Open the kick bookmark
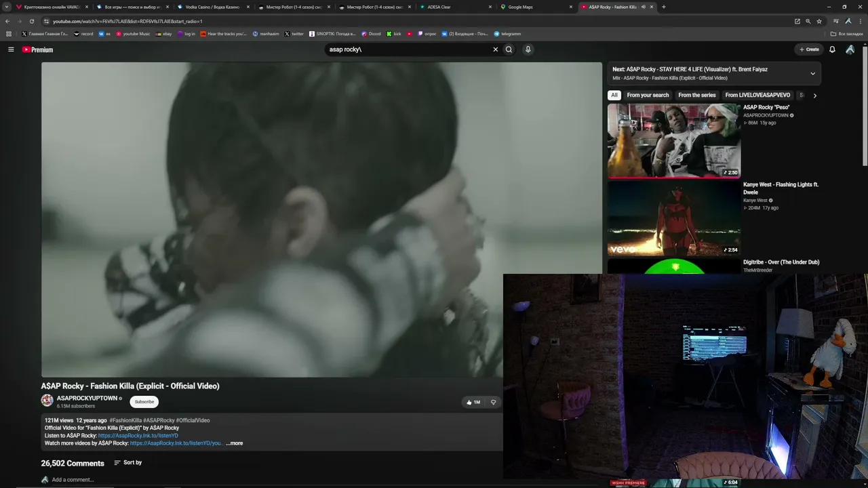The height and width of the screenshot is (488, 868). 394,34
